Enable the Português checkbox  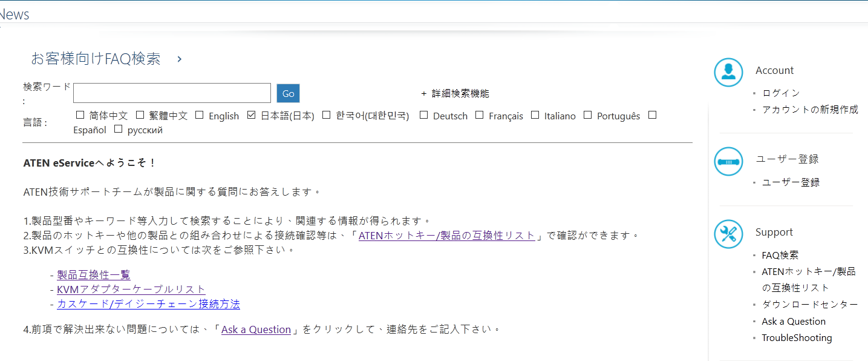tap(587, 114)
